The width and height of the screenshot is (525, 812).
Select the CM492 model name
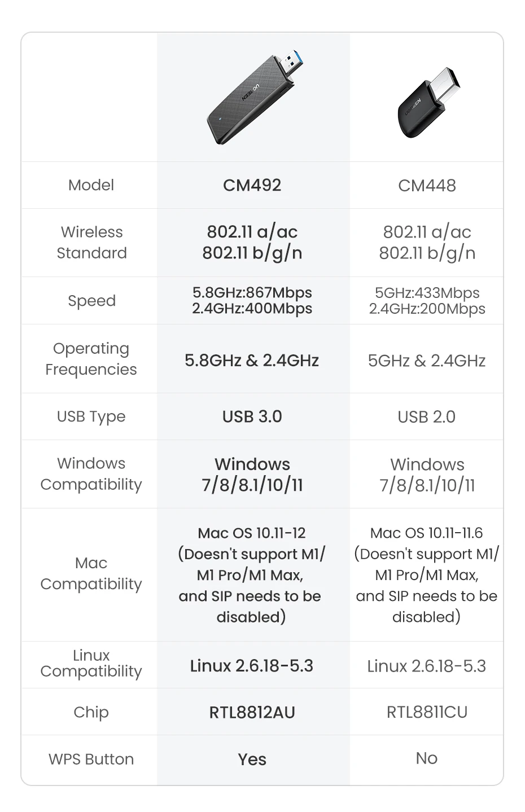(x=252, y=185)
